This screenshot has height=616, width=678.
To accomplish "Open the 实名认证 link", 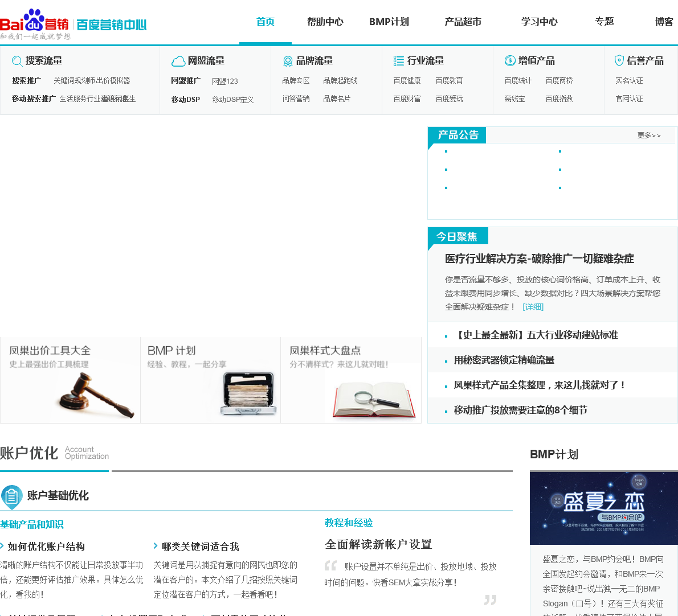I will pos(628,80).
